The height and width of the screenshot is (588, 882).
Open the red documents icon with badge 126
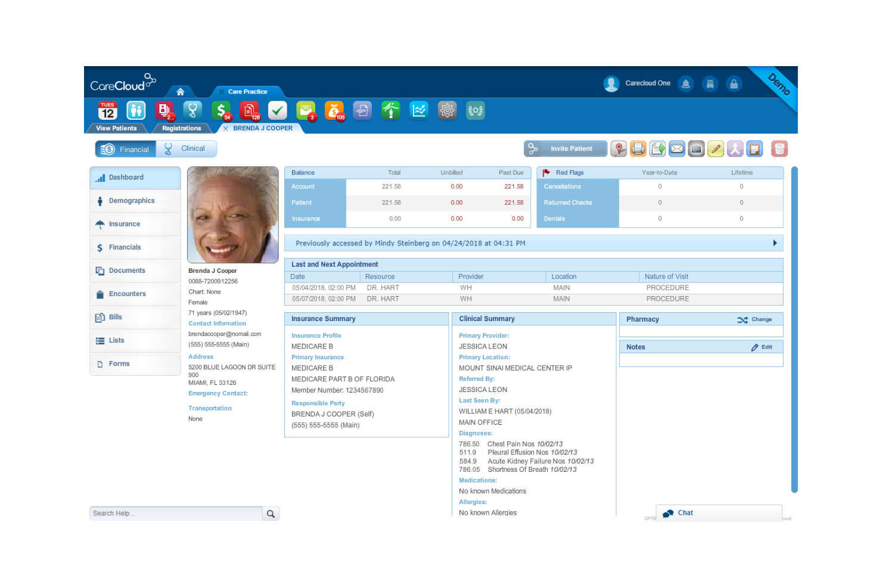tap(249, 111)
